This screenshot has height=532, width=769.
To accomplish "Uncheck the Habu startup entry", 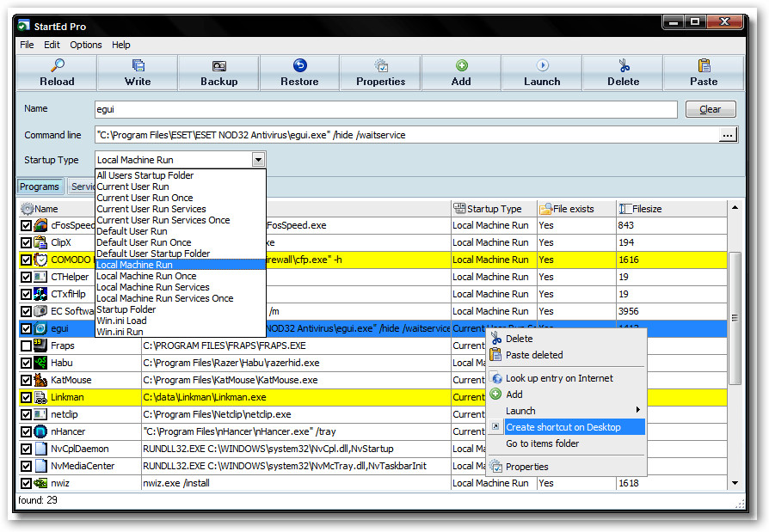I will (27, 363).
